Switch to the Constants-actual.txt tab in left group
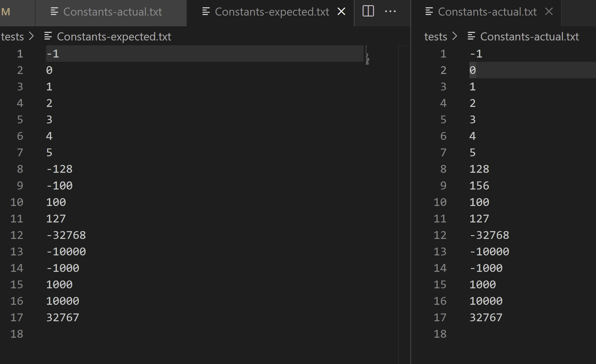The width and height of the screenshot is (596, 364). tap(111, 12)
